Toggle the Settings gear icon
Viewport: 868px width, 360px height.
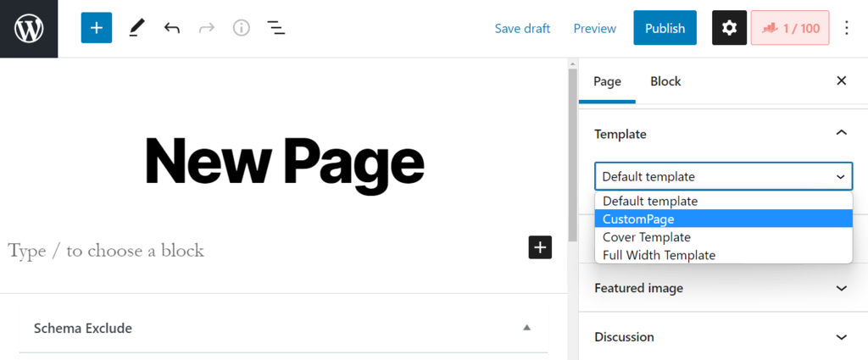click(729, 28)
